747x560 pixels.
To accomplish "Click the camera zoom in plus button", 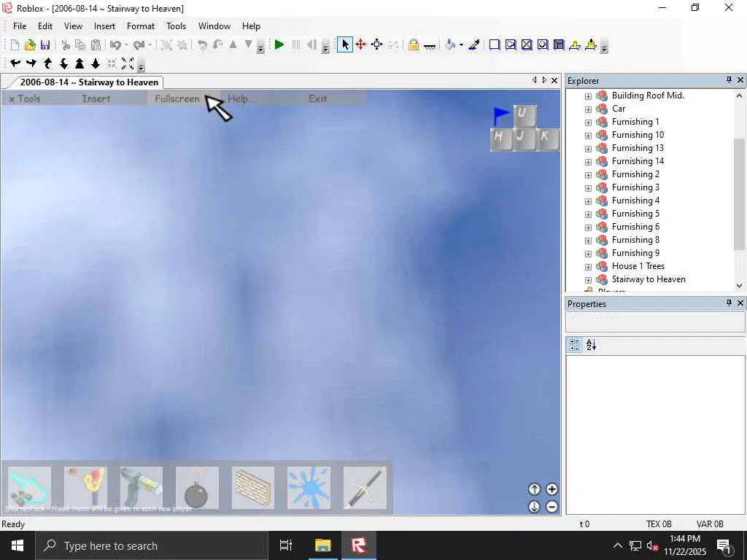I will [551, 489].
